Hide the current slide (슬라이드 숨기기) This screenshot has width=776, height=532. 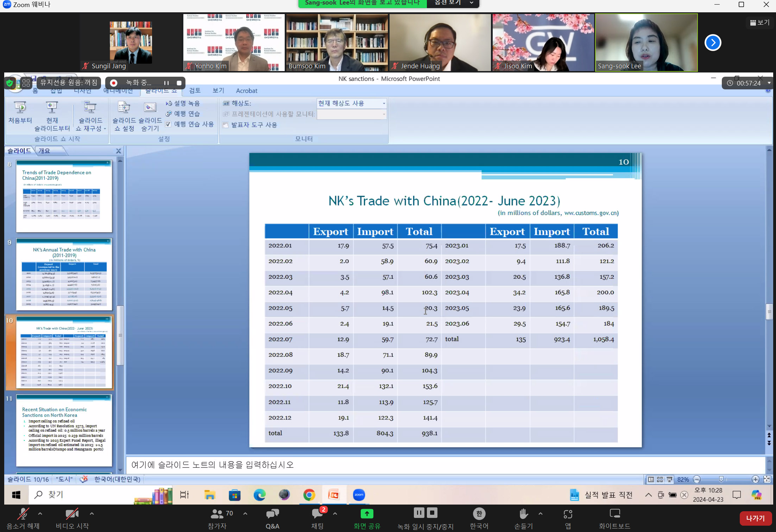point(150,116)
